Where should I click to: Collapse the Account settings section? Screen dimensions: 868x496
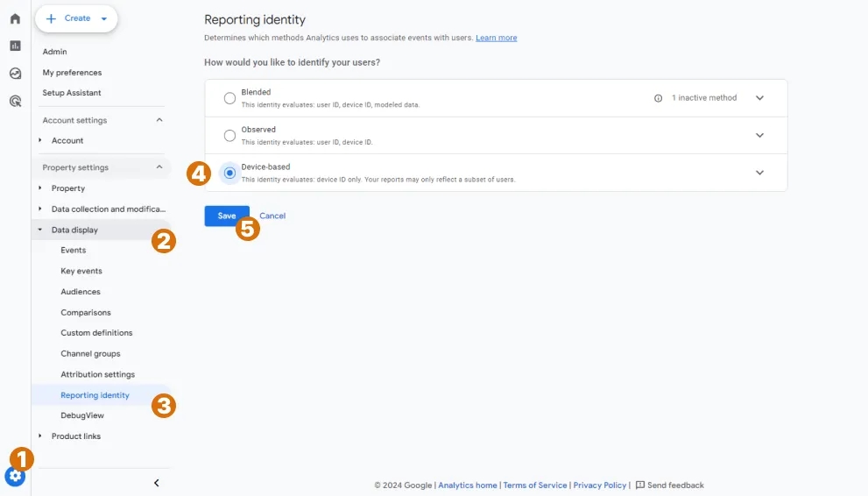[159, 120]
